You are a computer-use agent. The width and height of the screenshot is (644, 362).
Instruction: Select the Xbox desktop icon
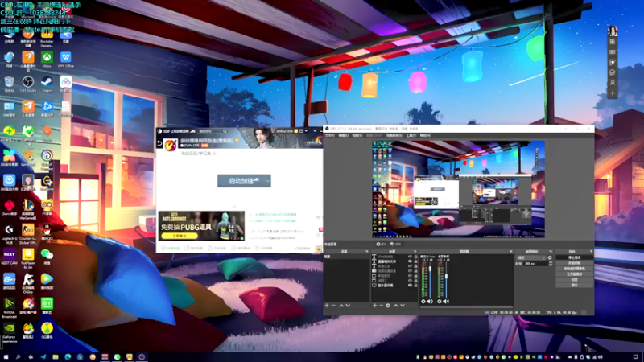click(x=47, y=59)
